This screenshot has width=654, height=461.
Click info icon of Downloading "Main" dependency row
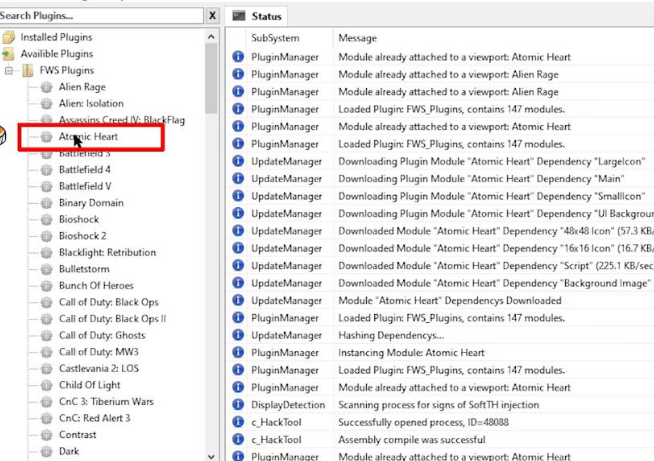[238, 178]
